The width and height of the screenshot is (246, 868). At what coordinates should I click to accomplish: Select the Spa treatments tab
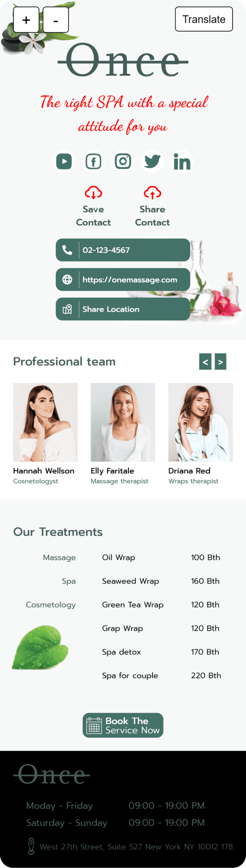pos(69,581)
